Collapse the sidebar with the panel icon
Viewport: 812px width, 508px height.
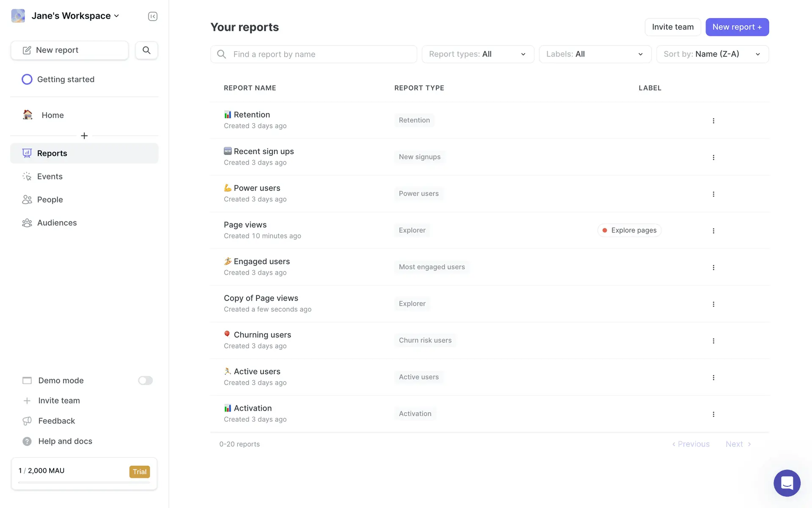[x=153, y=16]
